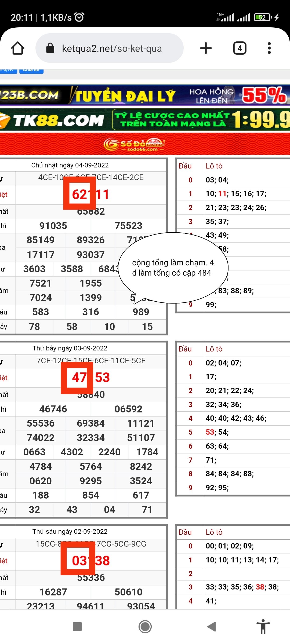Tap the accessibility figure icon

click(x=263, y=627)
